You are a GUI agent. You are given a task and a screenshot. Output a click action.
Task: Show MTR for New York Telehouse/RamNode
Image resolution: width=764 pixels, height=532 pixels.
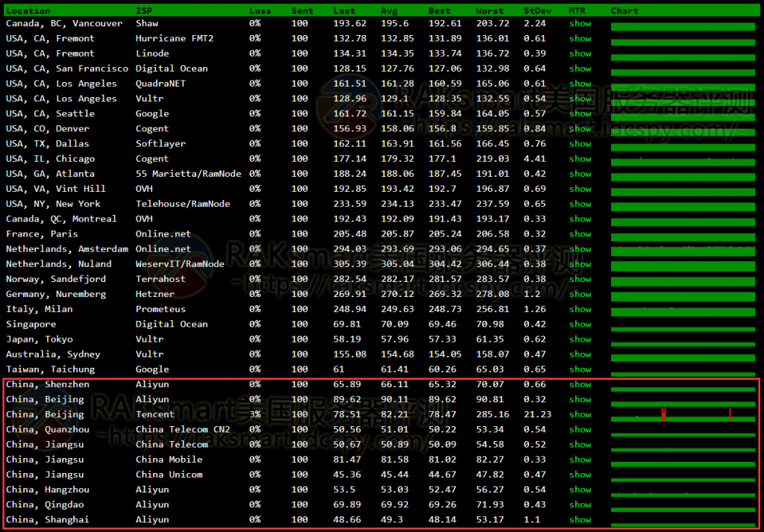click(x=580, y=204)
